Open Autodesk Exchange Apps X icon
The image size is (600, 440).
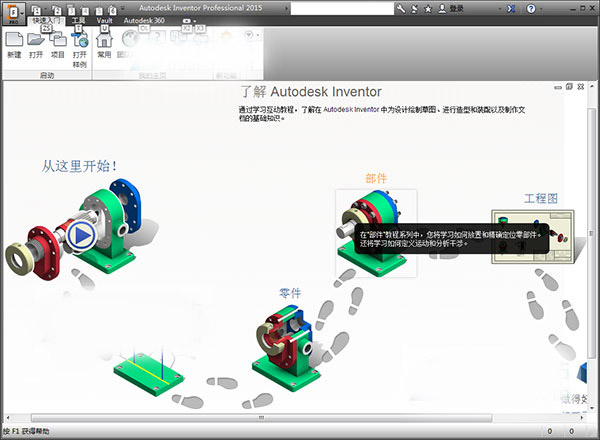click(511, 8)
